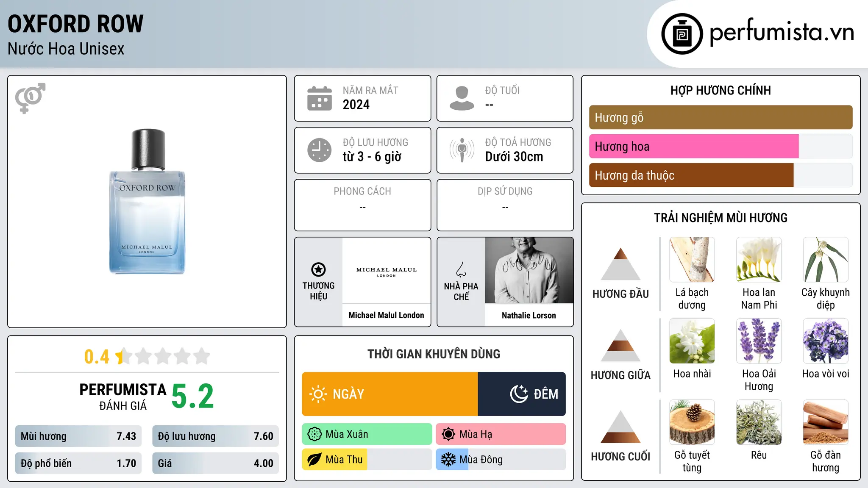Click the unisex gender symbol icon
868x488 pixels.
coord(30,98)
